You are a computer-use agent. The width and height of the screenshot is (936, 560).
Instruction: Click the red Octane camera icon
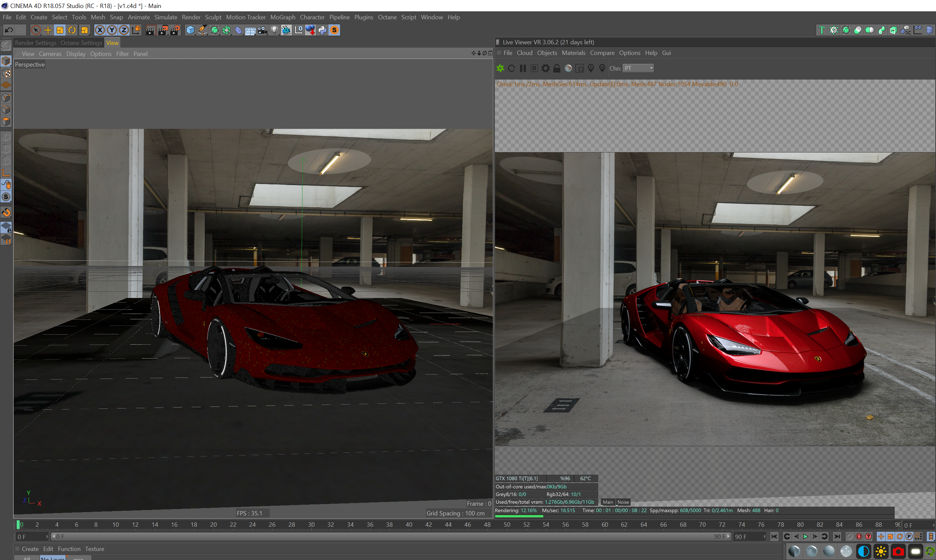pos(898,551)
